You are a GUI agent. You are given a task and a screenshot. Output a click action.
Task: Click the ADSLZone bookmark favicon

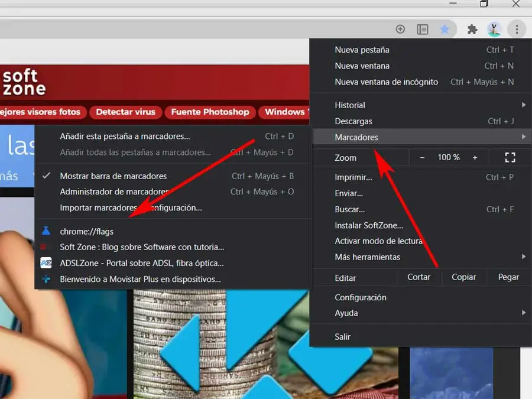[46, 263]
